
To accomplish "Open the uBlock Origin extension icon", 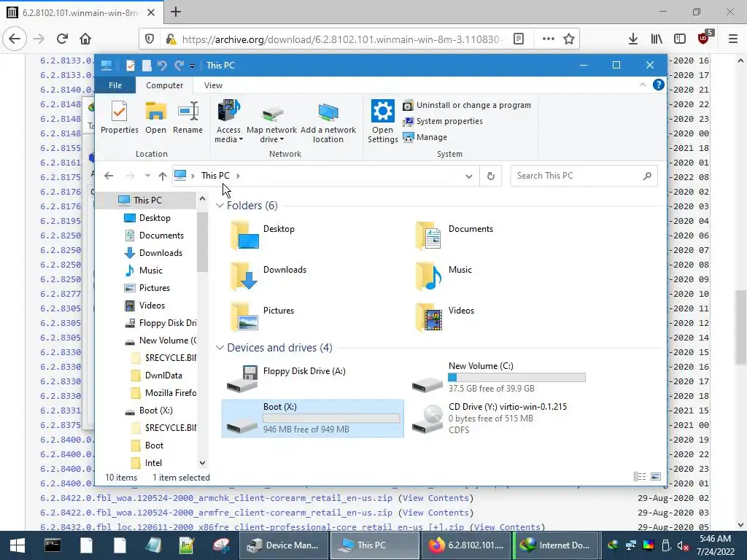I will [x=704, y=38].
